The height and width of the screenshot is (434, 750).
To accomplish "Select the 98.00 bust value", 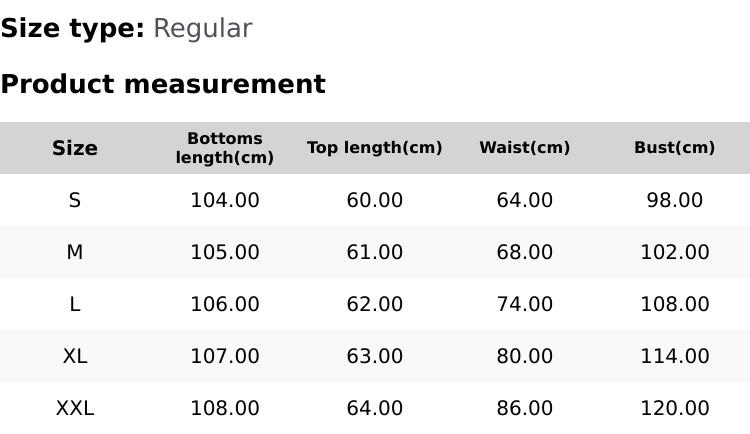I will coord(675,200).
